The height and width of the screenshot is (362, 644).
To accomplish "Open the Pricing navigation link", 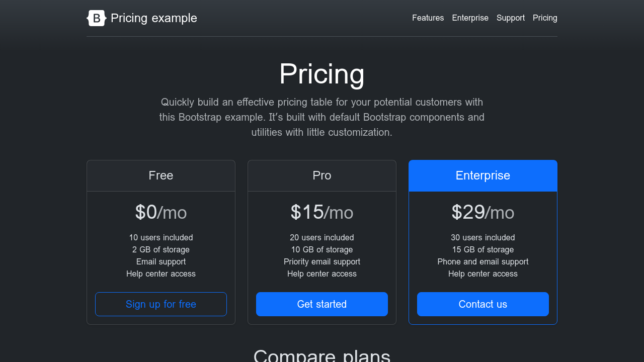I will pos(545,18).
